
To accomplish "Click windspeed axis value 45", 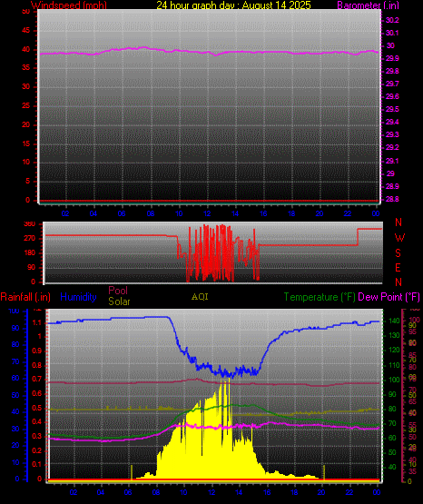I will point(26,31).
